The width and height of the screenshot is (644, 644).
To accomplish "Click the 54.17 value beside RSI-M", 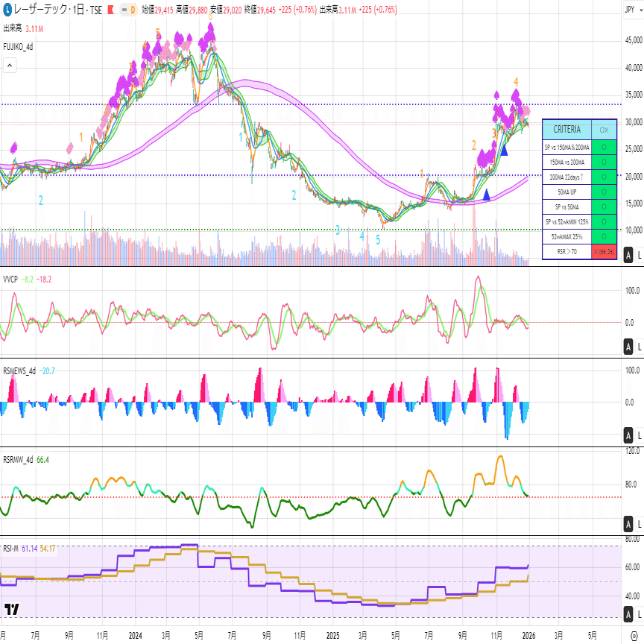I will tap(48, 549).
